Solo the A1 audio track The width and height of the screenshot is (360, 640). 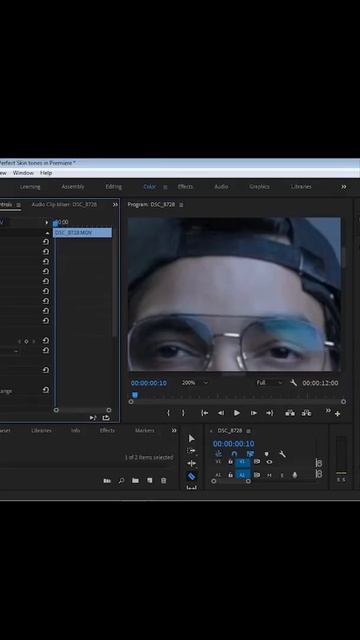pyautogui.click(x=282, y=475)
